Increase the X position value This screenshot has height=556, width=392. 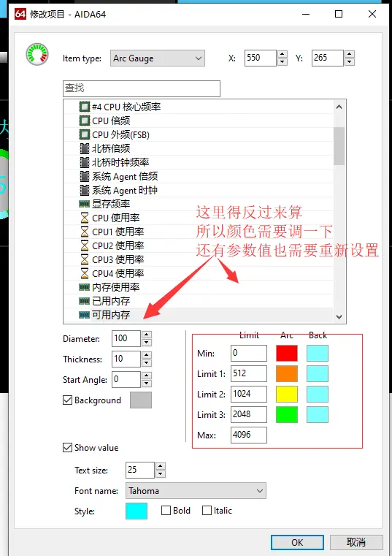click(x=282, y=54)
